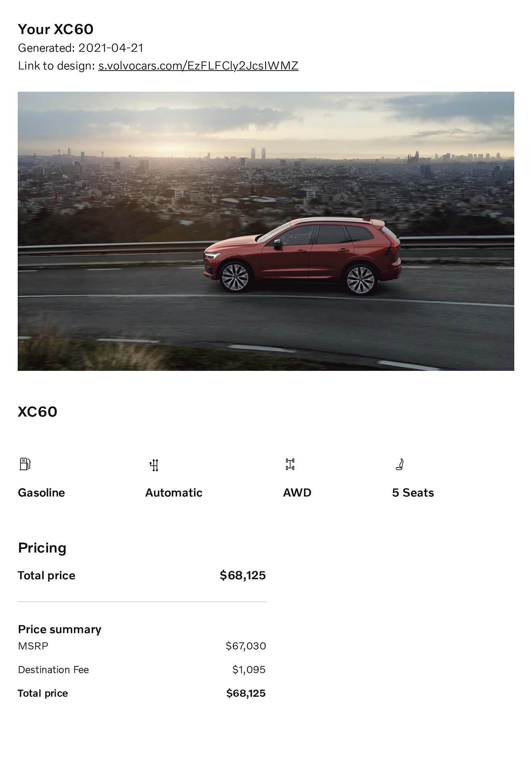Click the Price summary heading
This screenshot has height=775, width=532.
59,630
